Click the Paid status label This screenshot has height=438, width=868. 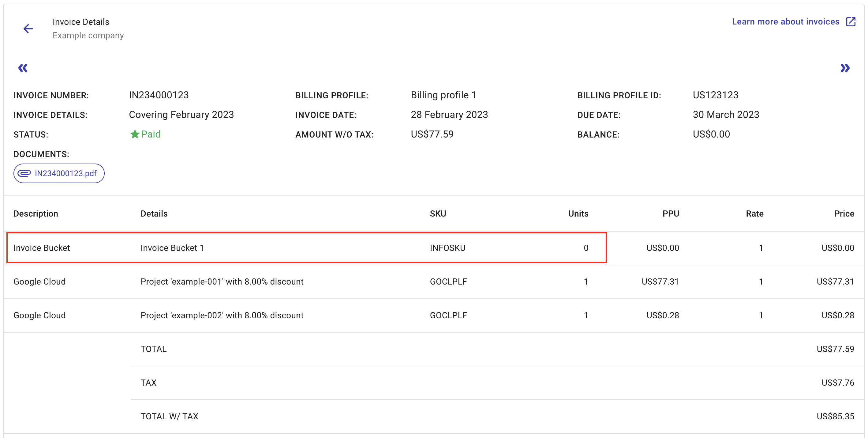(x=151, y=134)
